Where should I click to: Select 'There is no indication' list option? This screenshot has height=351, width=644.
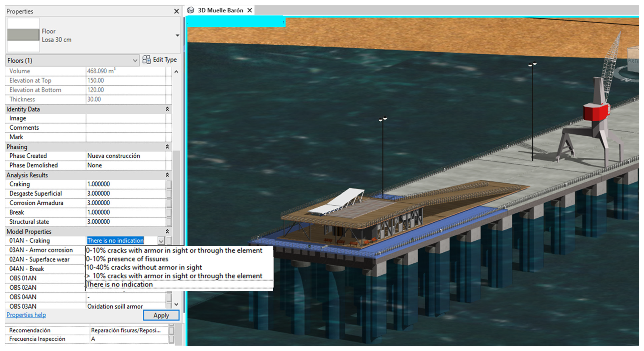pyautogui.click(x=120, y=285)
